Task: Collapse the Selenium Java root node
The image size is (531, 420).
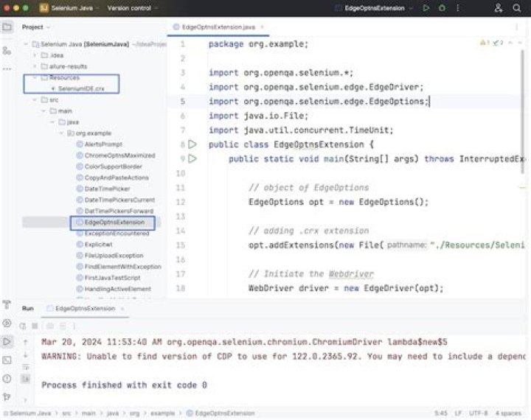Action: click(x=26, y=44)
